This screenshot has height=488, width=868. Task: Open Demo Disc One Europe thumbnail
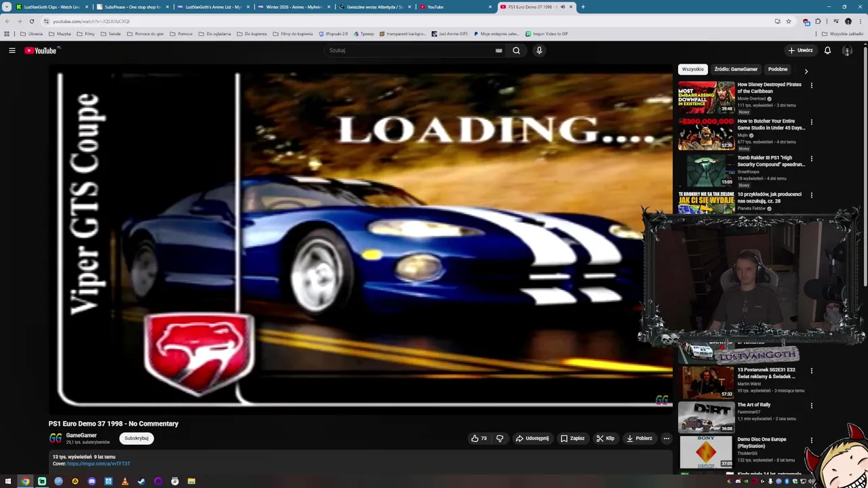(707, 452)
